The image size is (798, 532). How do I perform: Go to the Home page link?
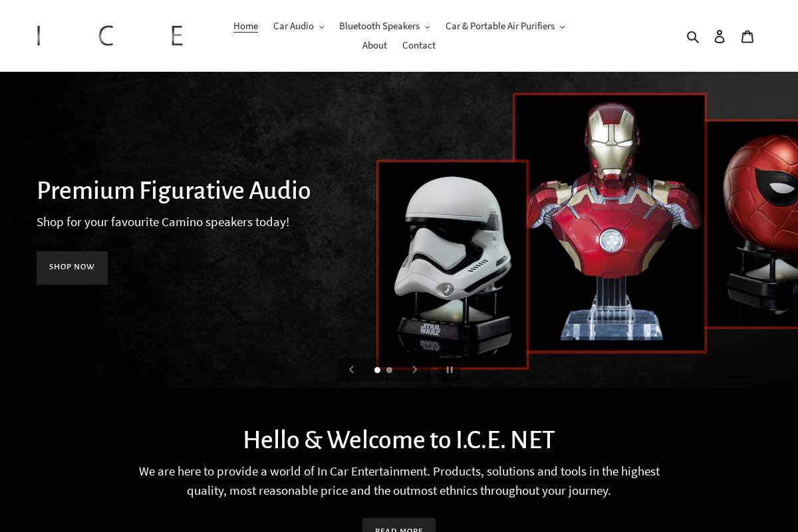[x=245, y=26]
